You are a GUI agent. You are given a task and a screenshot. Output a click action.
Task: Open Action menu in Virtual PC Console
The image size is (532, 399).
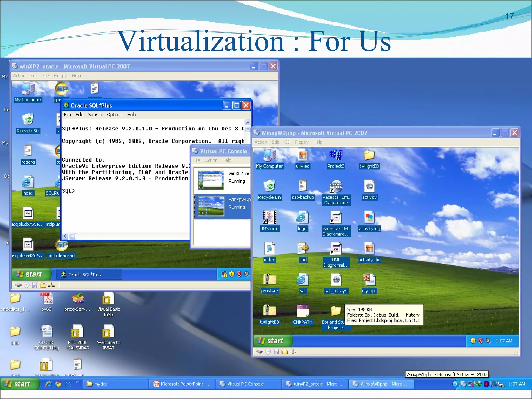[211, 161]
